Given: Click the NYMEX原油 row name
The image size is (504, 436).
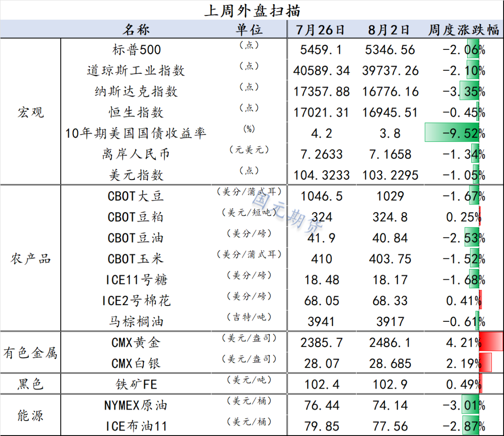Looking at the screenshot, I should [136, 405].
